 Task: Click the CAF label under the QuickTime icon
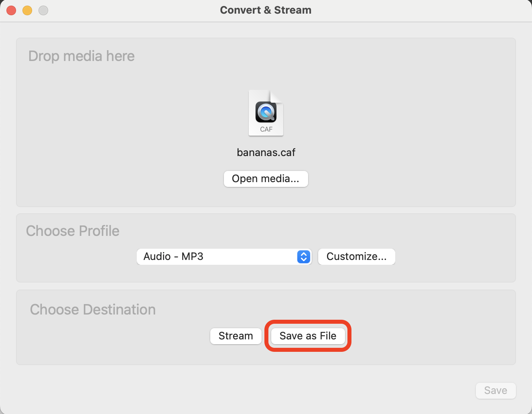point(266,129)
